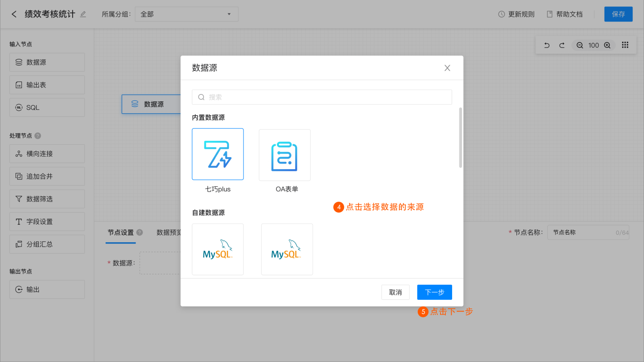Click the dialog's vertical scrollbar

(461, 137)
